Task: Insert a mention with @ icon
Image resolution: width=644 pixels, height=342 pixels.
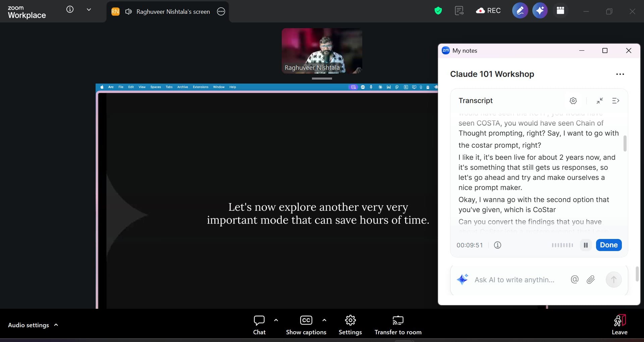Action: (575, 279)
